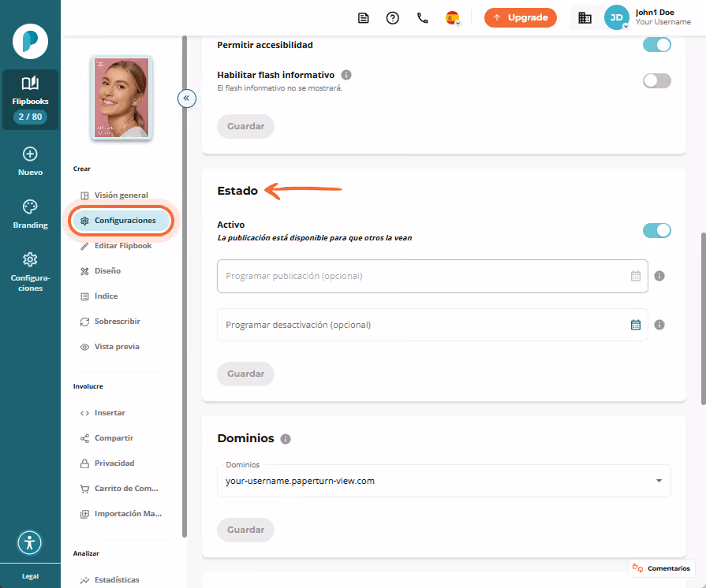Click the Programar desactivación input field
Viewport: 706px width, 588px height.
(431, 325)
